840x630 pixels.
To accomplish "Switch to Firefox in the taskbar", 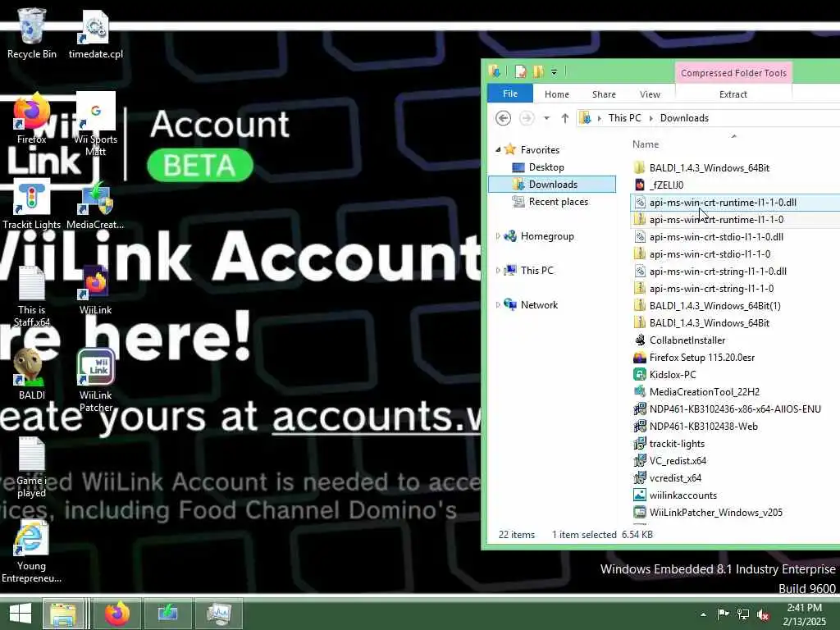I will 117,614.
